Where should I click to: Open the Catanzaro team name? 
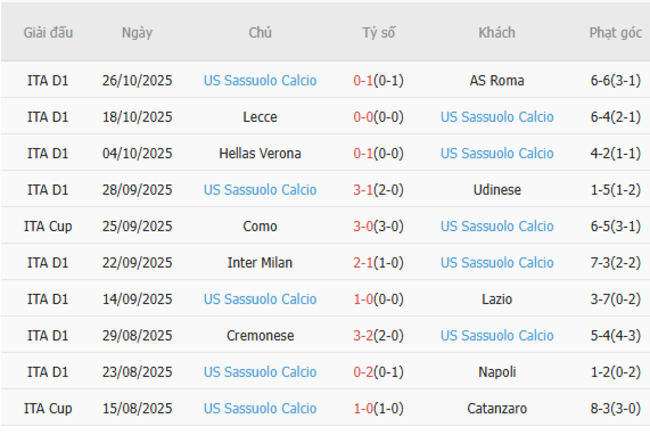[497, 408]
